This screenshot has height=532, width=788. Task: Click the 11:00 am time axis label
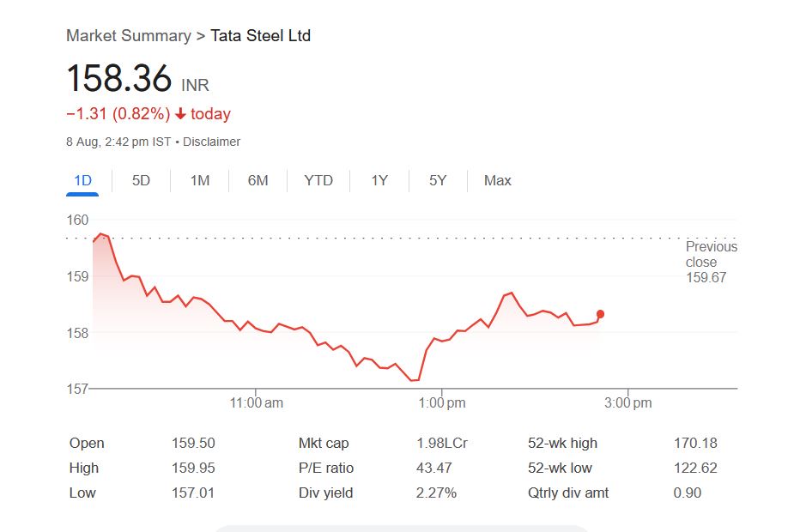[257, 403]
